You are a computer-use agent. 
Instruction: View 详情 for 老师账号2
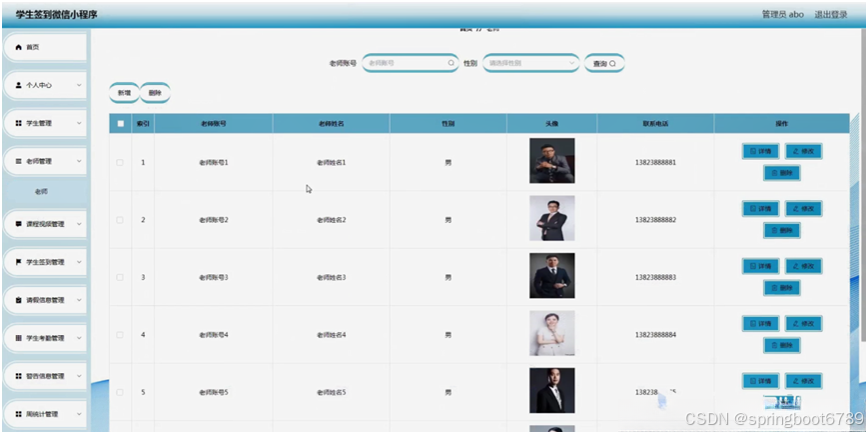pyautogui.click(x=760, y=208)
